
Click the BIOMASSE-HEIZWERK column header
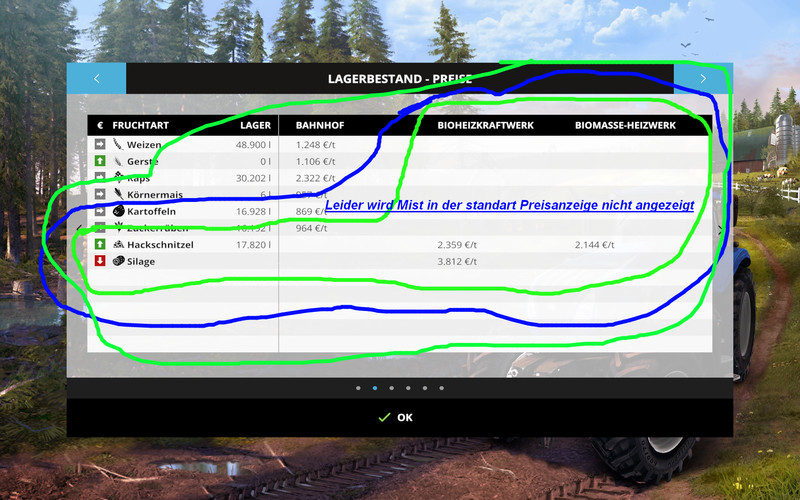[625, 126]
